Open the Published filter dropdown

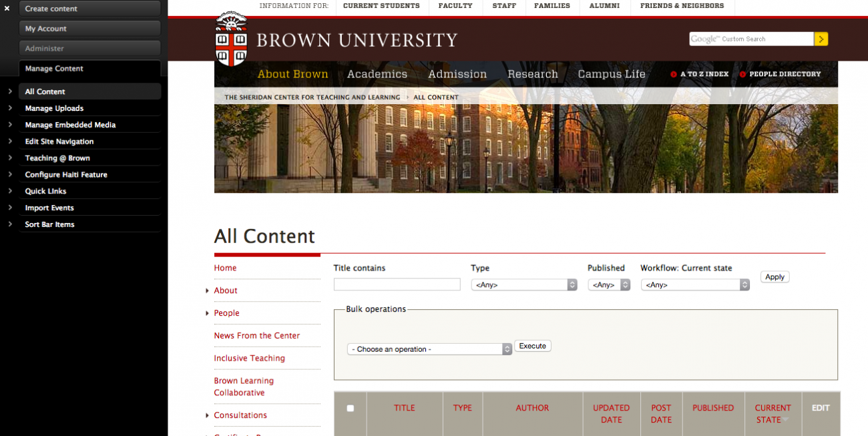pos(609,284)
